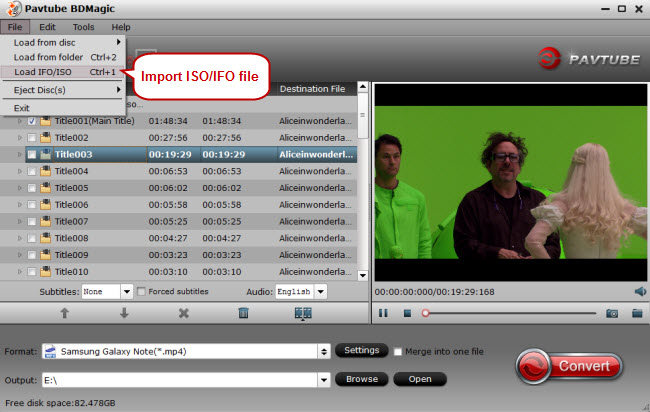
Task: Choose Exit from File menu
Action: 63,108
